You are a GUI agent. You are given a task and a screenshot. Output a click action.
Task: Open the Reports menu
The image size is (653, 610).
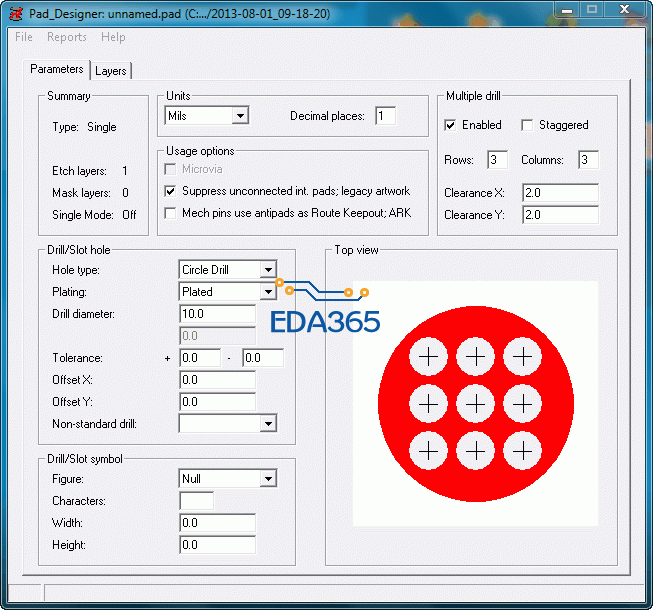[67, 37]
